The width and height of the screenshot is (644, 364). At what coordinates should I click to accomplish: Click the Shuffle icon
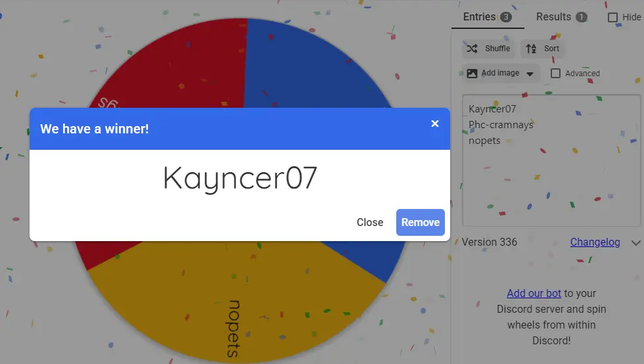472,49
